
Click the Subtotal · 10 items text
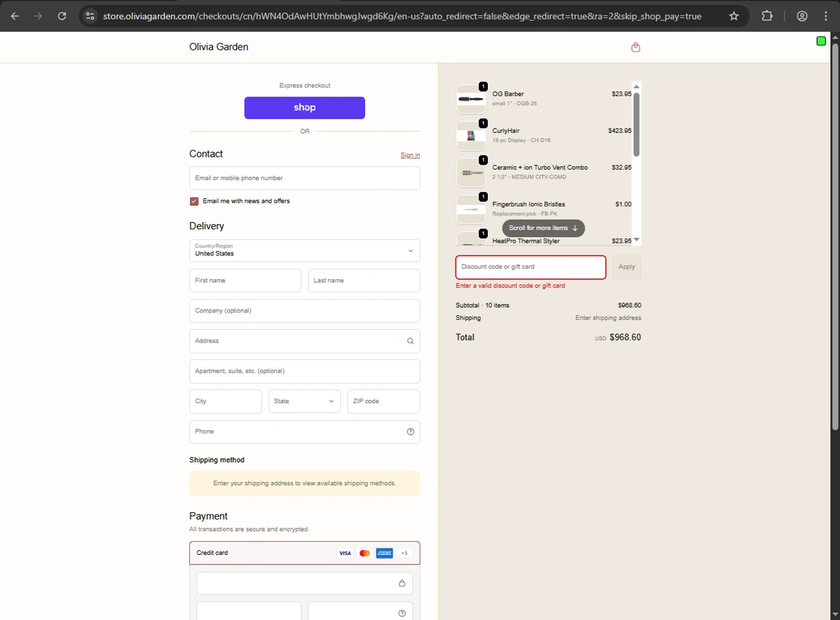pyautogui.click(x=483, y=305)
